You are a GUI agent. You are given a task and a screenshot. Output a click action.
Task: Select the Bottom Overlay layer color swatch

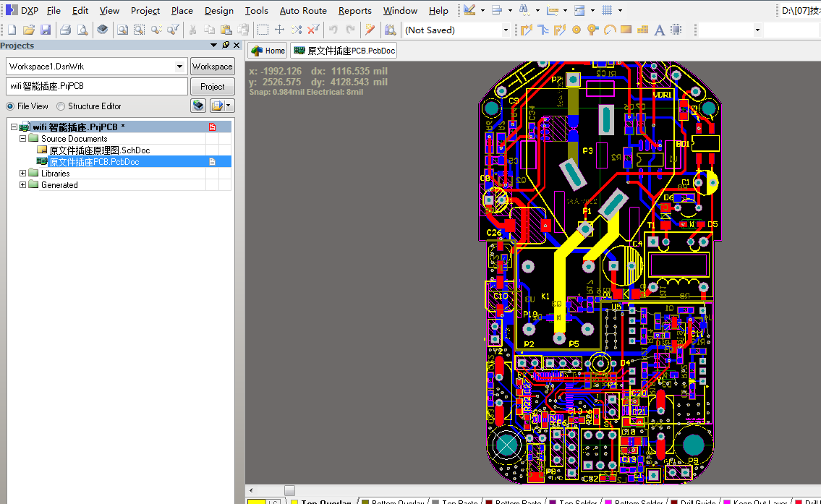coord(365,502)
